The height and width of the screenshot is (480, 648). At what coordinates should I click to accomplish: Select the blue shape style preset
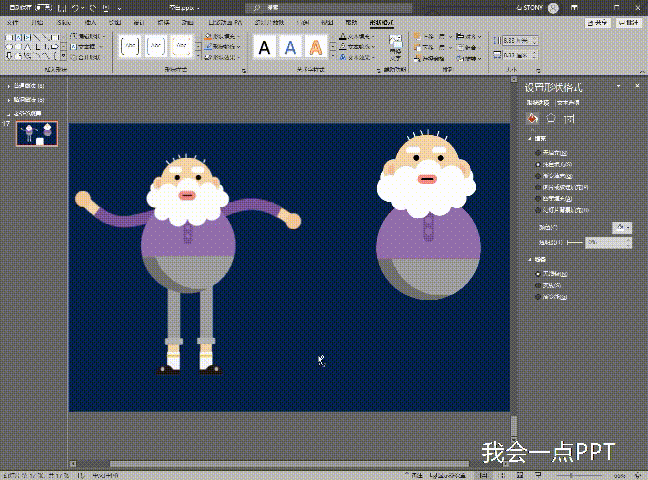(156, 46)
